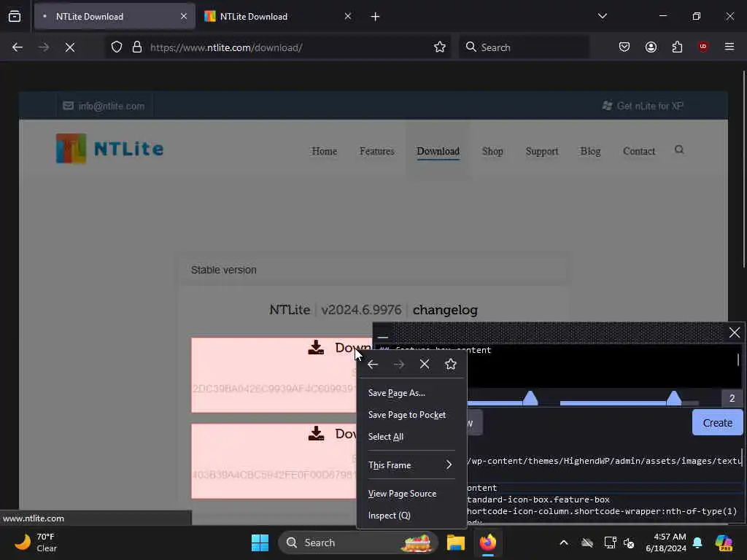Click the stop X icon in context menu
This screenshot has width=747, height=560.
[425, 365]
